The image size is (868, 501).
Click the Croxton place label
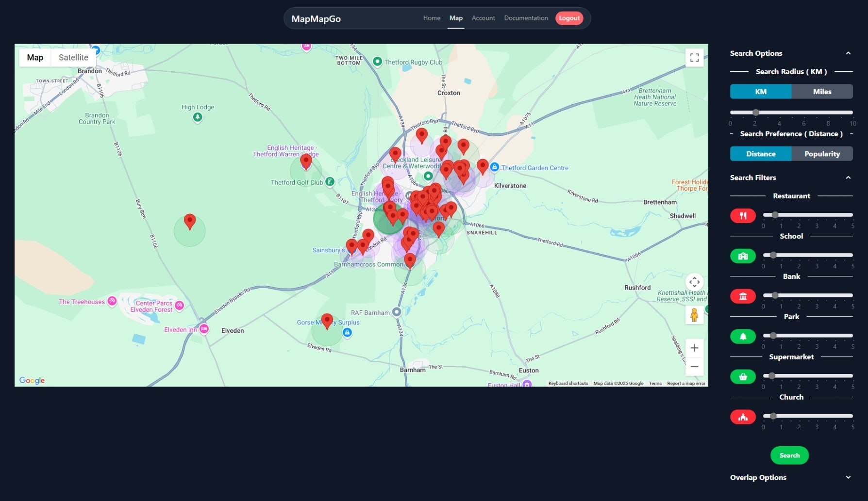449,93
